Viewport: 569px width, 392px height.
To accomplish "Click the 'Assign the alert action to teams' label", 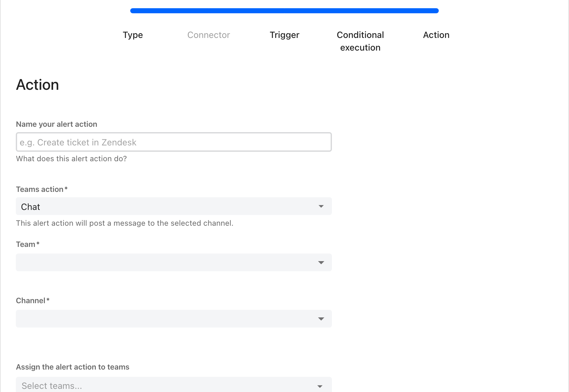I will tap(73, 367).
